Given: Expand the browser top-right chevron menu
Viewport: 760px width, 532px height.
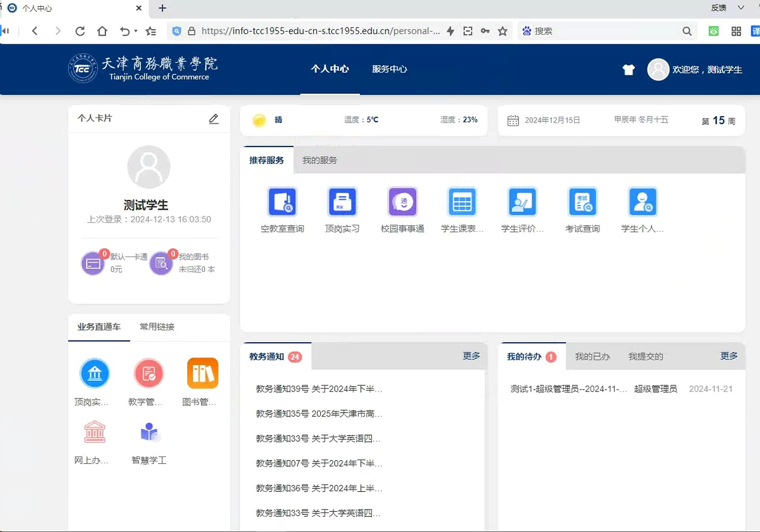Looking at the screenshot, I should coord(741,8).
